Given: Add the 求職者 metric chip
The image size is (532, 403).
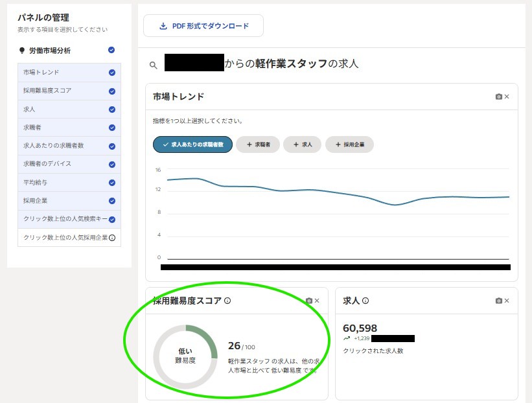Looking at the screenshot, I should [258, 144].
